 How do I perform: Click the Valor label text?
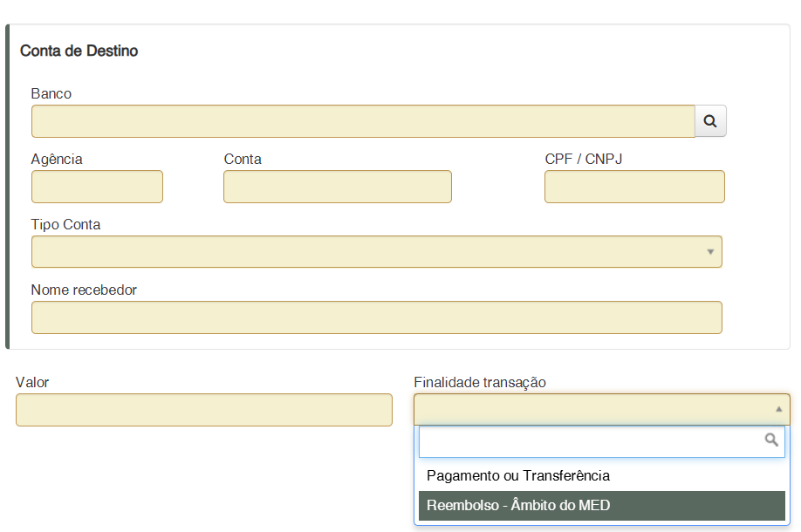(x=32, y=382)
